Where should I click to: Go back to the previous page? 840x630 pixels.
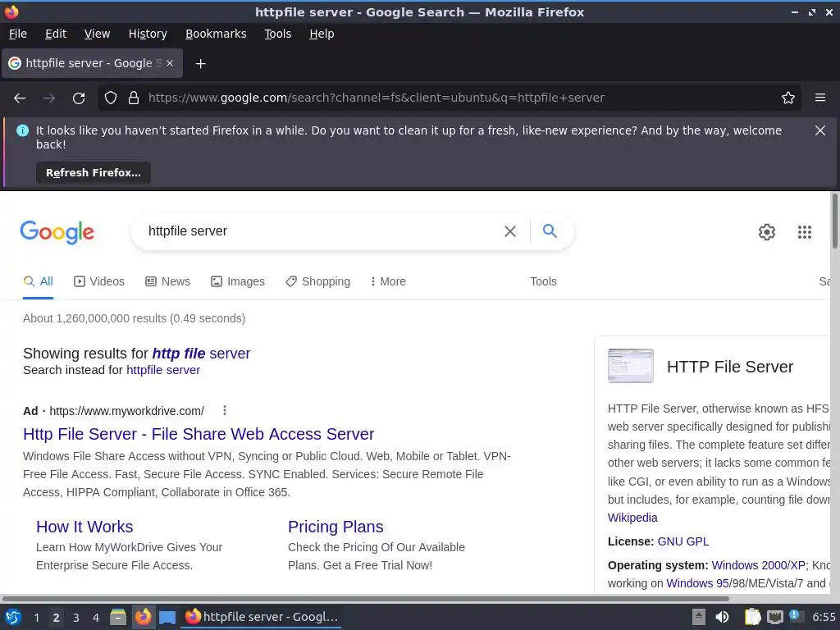(x=20, y=98)
